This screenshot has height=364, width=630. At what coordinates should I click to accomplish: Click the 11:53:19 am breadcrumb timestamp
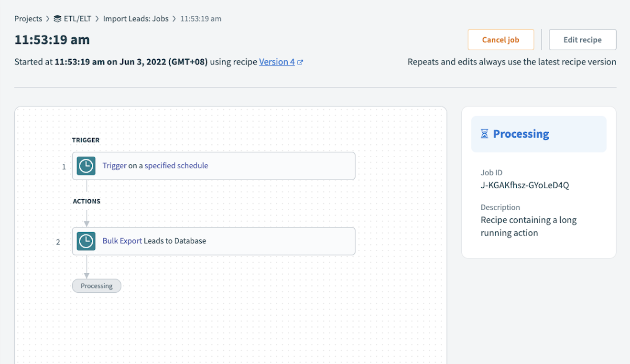coord(201,18)
